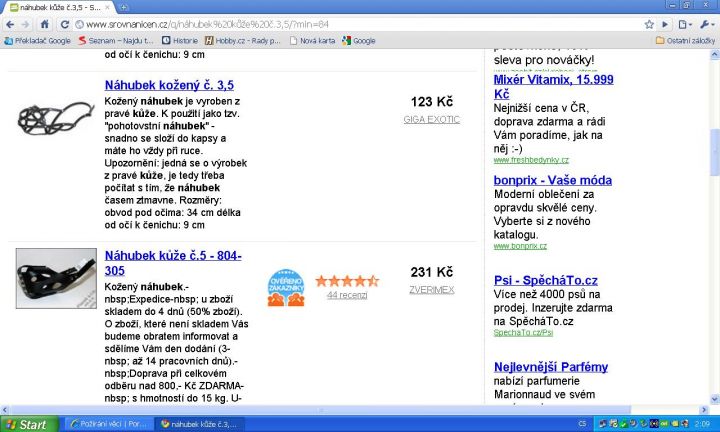Visit the GIGA EXOTIC shop link
720x432 pixels.
tap(432, 120)
